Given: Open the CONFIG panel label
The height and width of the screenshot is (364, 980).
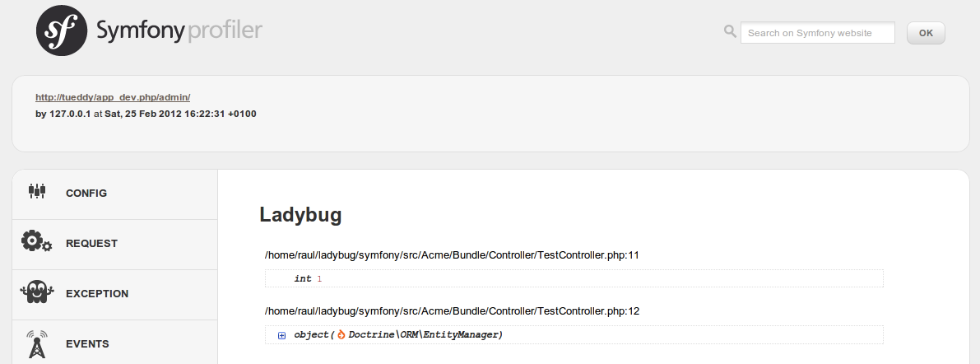Looking at the screenshot, I should point(86,194).
